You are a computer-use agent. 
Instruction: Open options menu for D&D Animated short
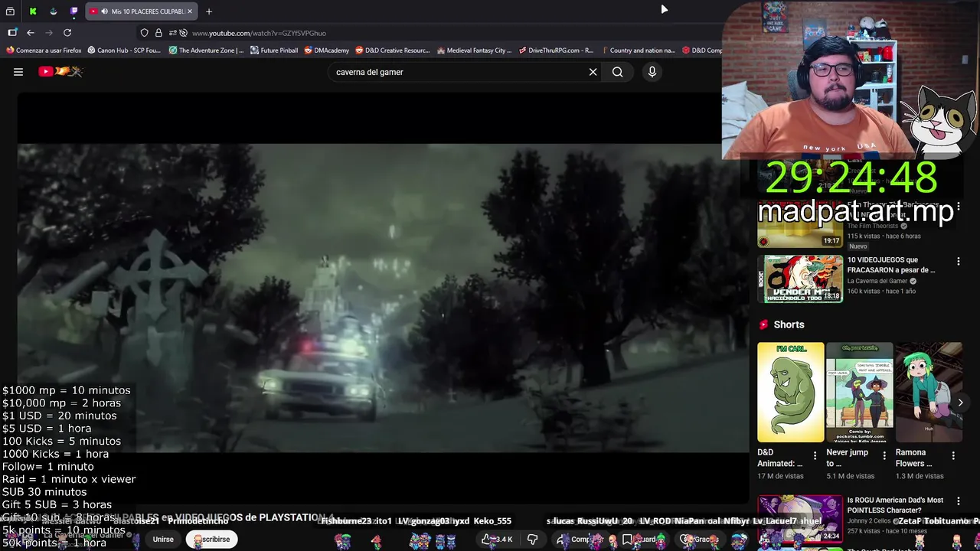[815, 455]
